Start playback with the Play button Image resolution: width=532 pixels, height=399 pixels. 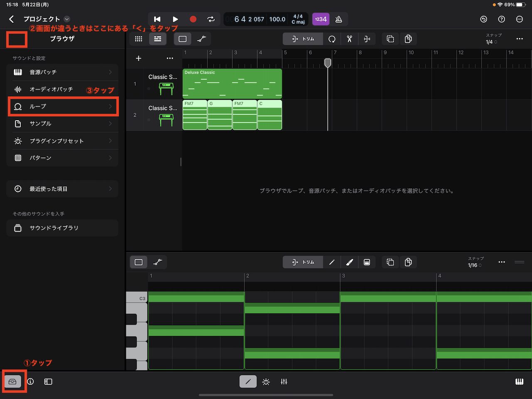click(x=175, y=19)
